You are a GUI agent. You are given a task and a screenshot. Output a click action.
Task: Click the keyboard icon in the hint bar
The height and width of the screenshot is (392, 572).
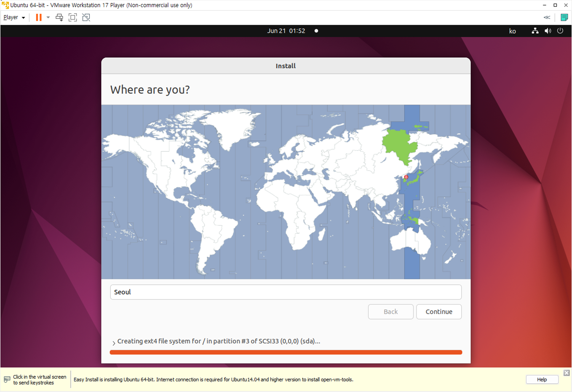coord(7,379)
